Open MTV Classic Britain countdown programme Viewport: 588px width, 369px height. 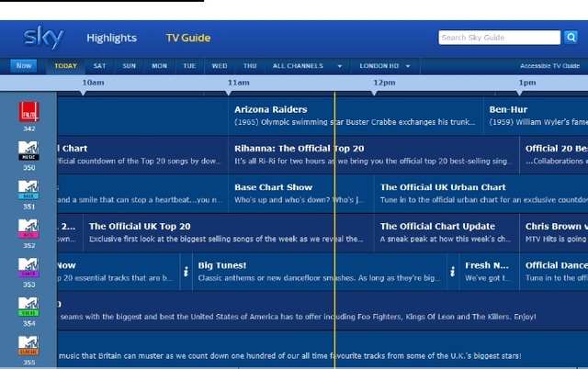coord(322,350)
